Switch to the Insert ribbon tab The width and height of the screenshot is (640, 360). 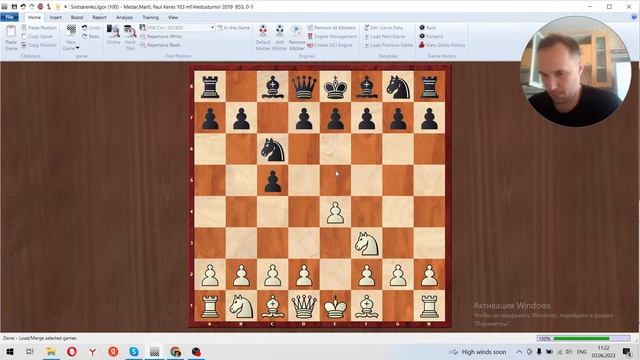tap(56, 18)
